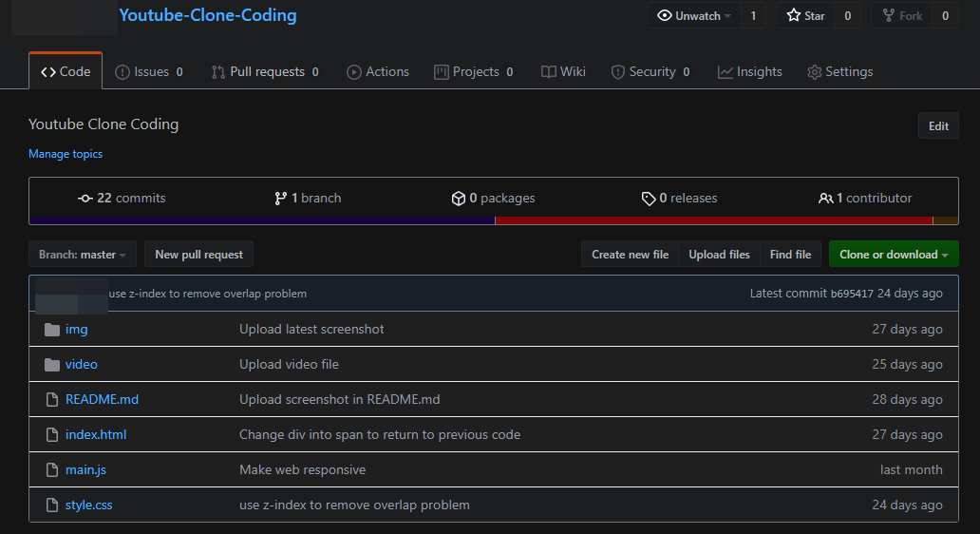Click the style.css file icon

point(52,505)
